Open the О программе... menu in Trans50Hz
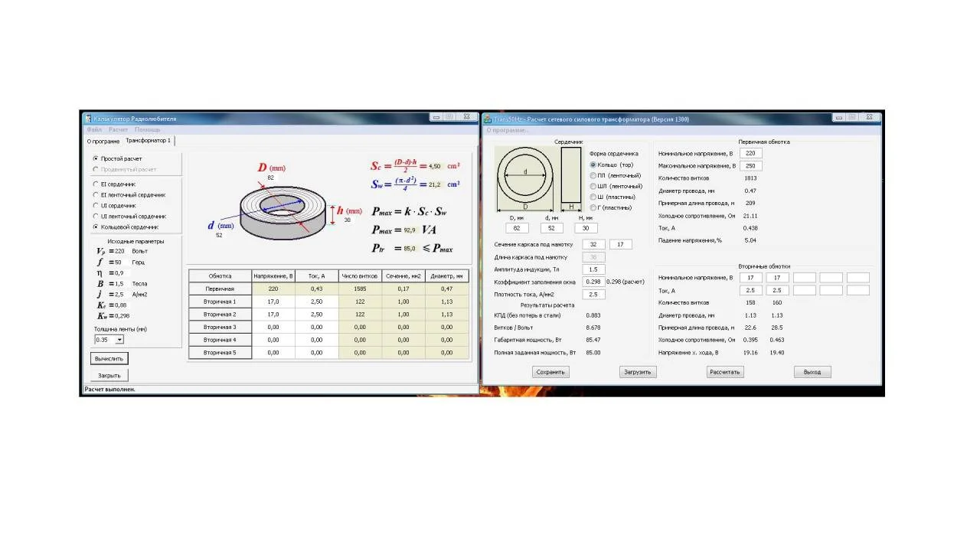 click(507, 130)
